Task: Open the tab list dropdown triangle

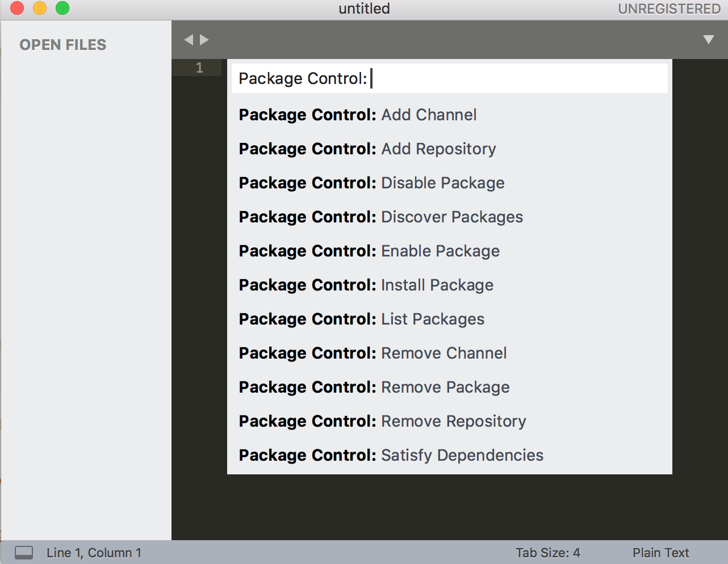Action: tap(709, 39)
